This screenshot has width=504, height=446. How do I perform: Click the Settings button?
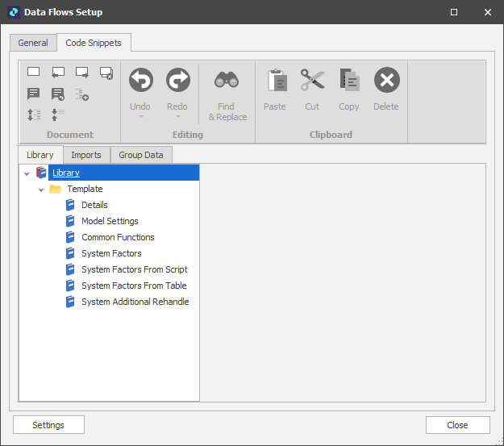tap(48, 425)
